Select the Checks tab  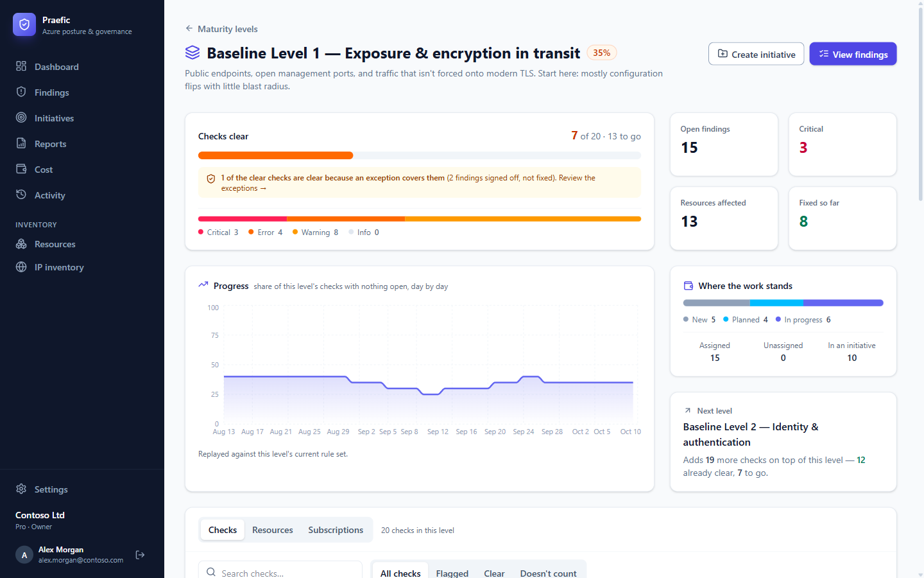(223, 530)
